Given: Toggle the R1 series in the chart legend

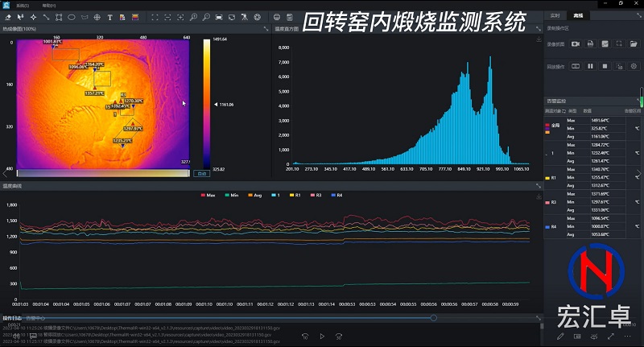Looking at the screenshot, I should pos(295,196).
